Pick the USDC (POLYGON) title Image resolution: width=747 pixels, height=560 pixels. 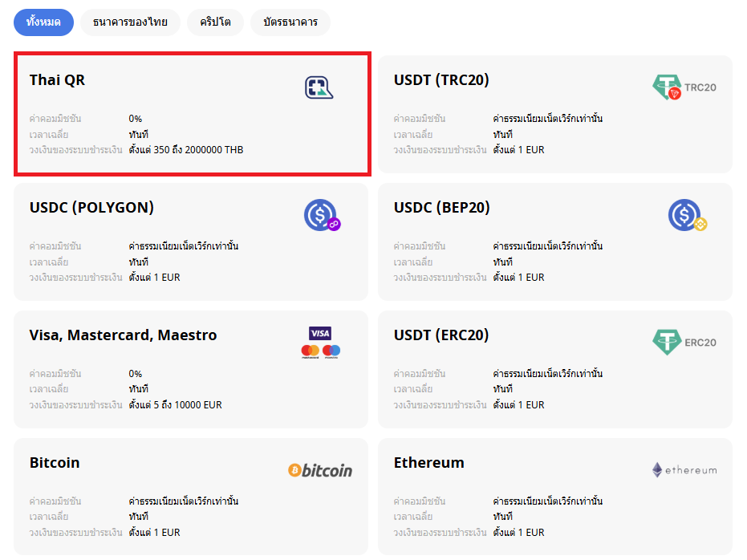[x=91, y=208]
